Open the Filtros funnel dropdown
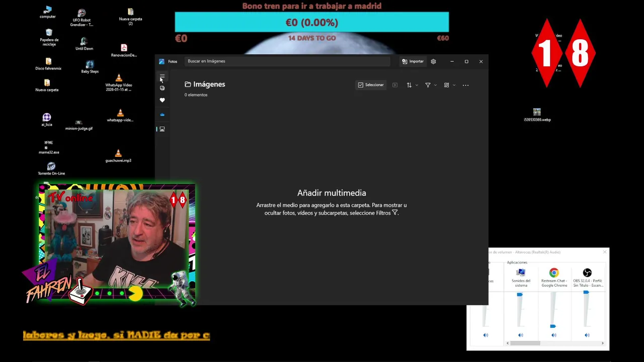 431,85
